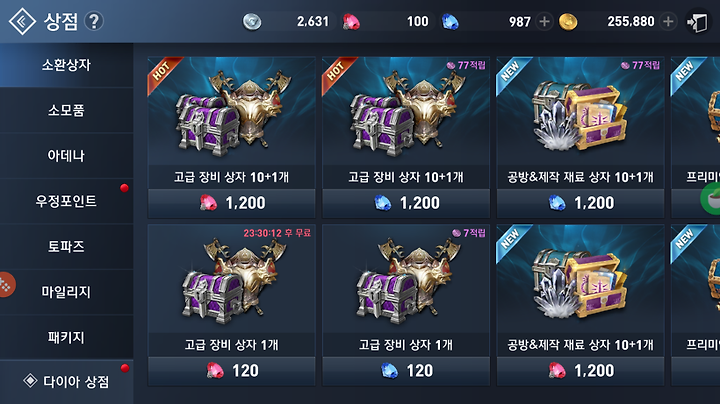Screen dimensions: 720x404
Task: Tap the red gem currency icon
Action: (x=351, y=22)
